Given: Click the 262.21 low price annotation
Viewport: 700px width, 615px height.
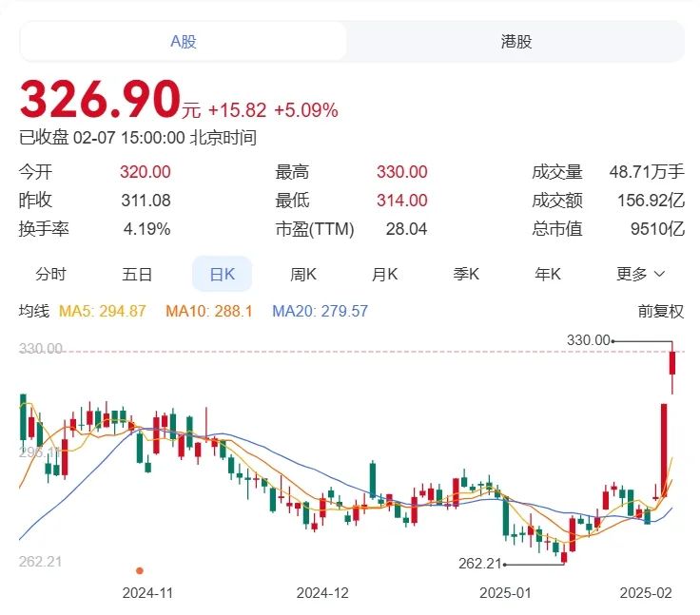Looking at the screenshot, I should click(480, 564).
